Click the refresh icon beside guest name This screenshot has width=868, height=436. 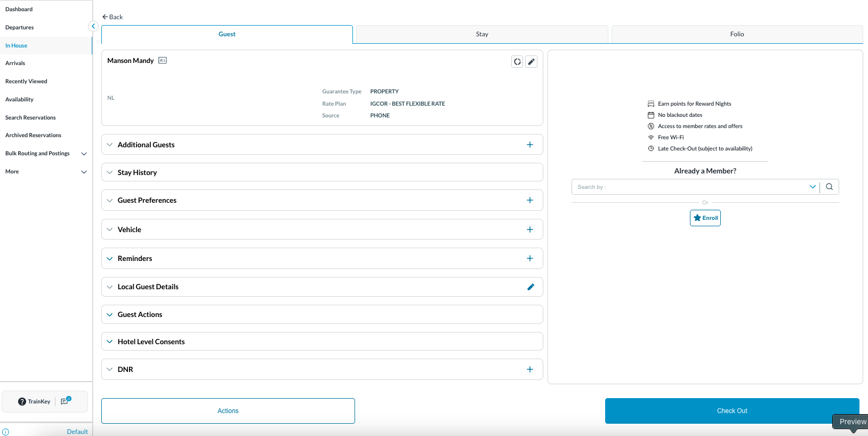[x=517, y=62]
